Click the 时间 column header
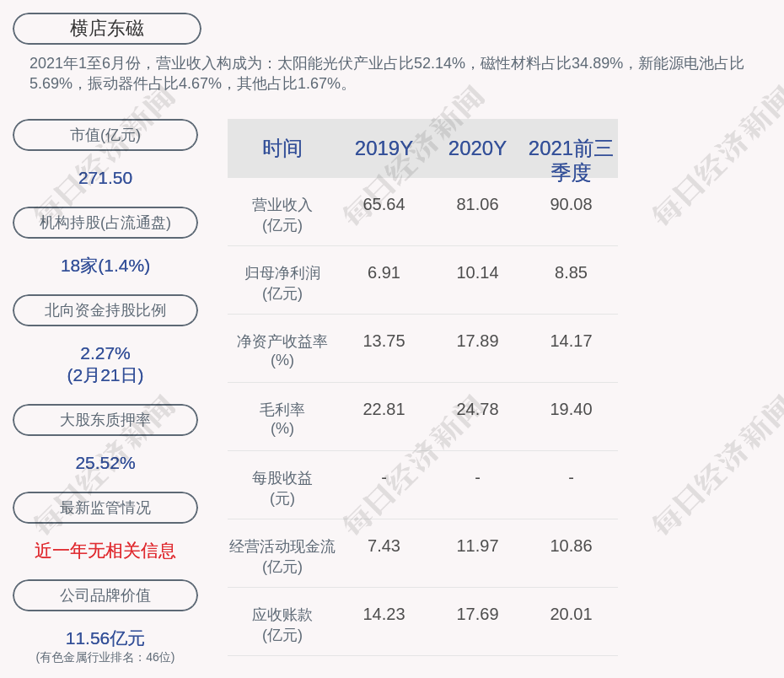The width and height of the screenshot is (784, 678). coord(282,148)
